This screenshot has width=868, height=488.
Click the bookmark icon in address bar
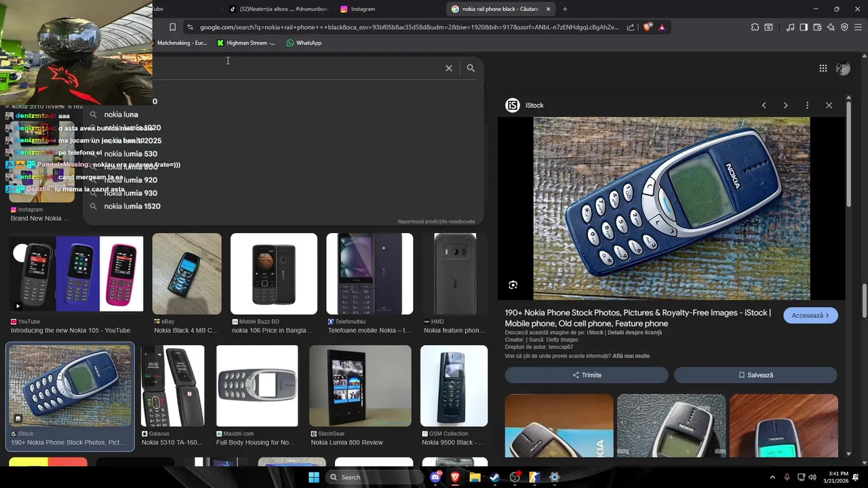coord(172,27)
